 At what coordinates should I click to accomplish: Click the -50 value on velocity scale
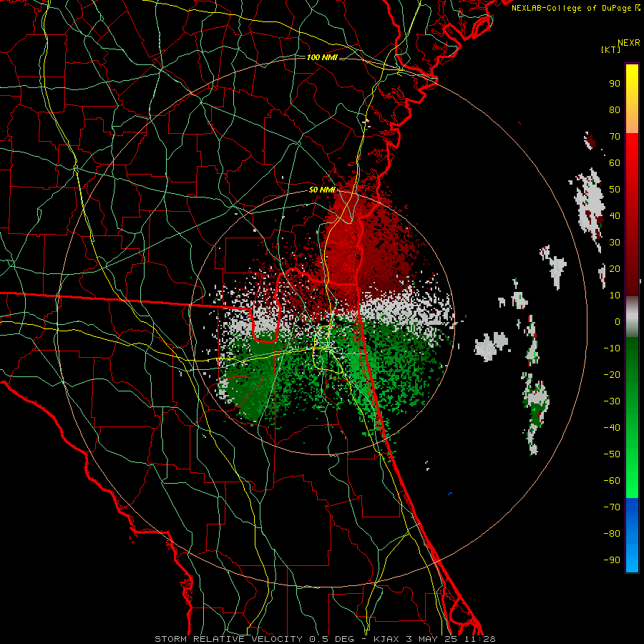pos(612,454)
